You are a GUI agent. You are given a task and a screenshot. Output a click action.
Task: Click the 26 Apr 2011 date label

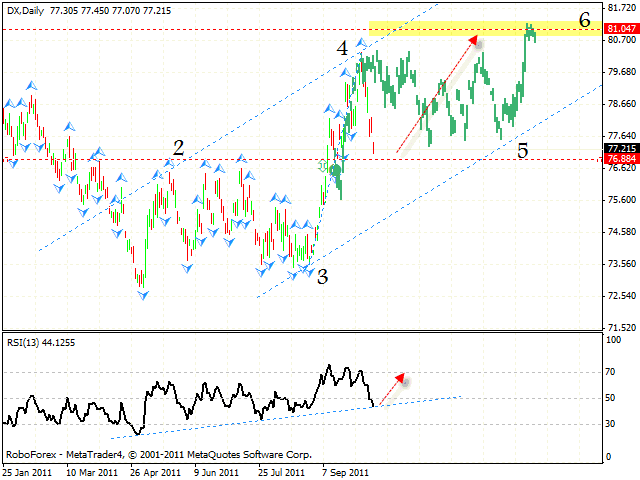tap(153, 471)
